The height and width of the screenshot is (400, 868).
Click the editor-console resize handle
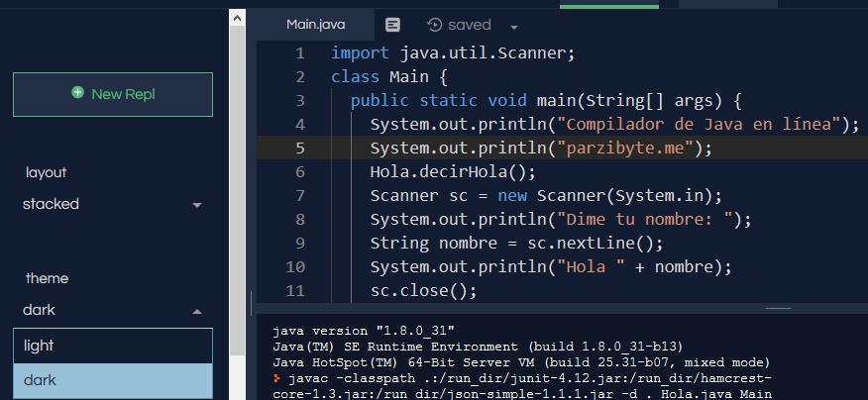click(779, 307)
